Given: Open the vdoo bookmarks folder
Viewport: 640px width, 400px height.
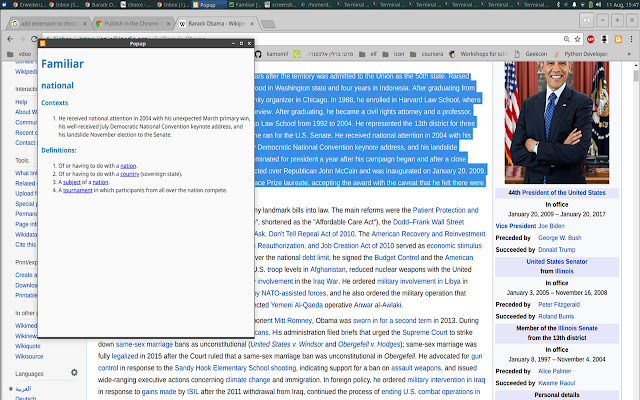Looking at the screenshot, I should (20, 52).
